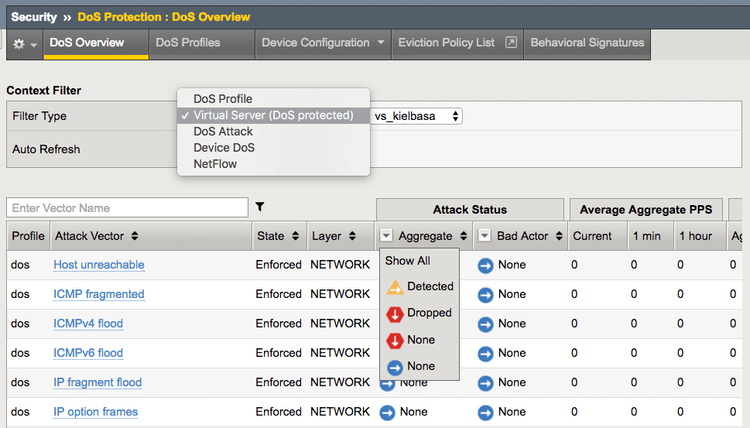Expand the Device Configuration tab menu
Screen dimensions: 750x428
(x=381, y=43)
